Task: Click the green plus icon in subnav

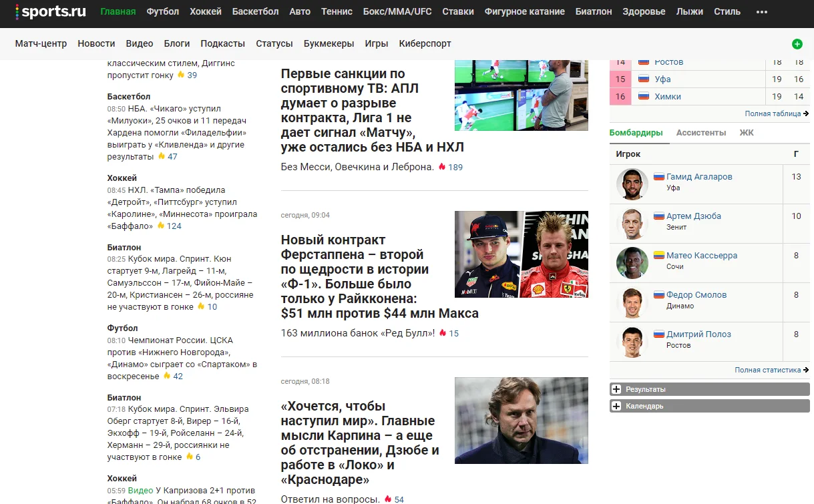Action: click(x=797, y=44)
